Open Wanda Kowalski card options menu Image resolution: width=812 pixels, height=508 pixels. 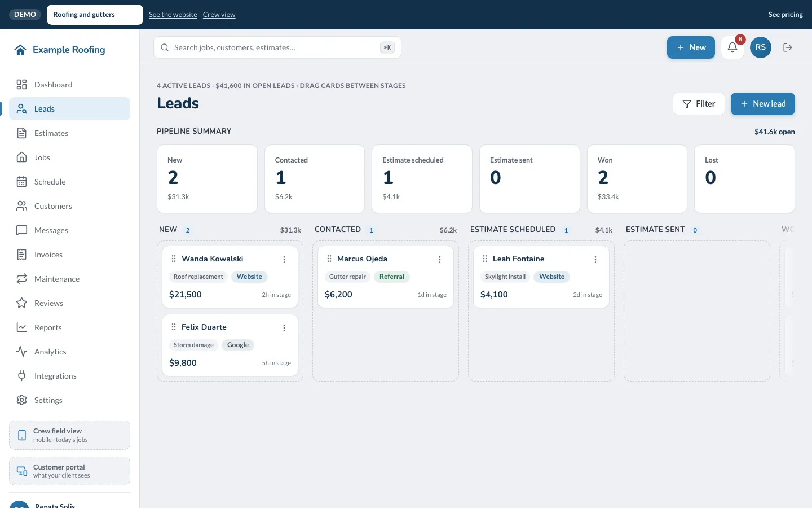coord(284,260)
